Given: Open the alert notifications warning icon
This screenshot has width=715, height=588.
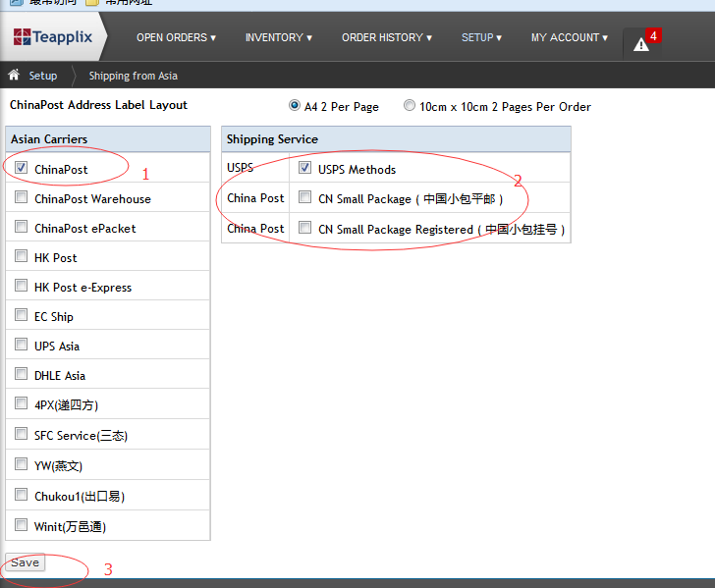Looking at the screenshot, I should tap(640, 45).
